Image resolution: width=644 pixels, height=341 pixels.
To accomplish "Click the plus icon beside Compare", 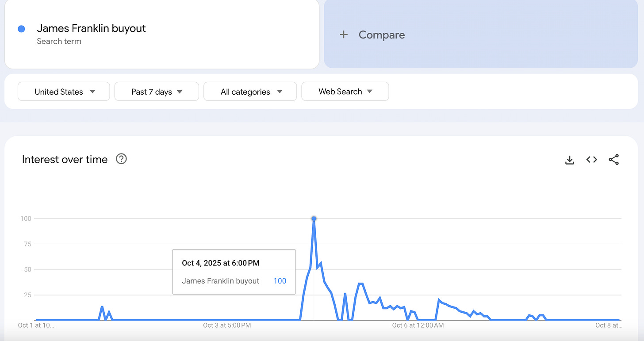I will point(344,34).
